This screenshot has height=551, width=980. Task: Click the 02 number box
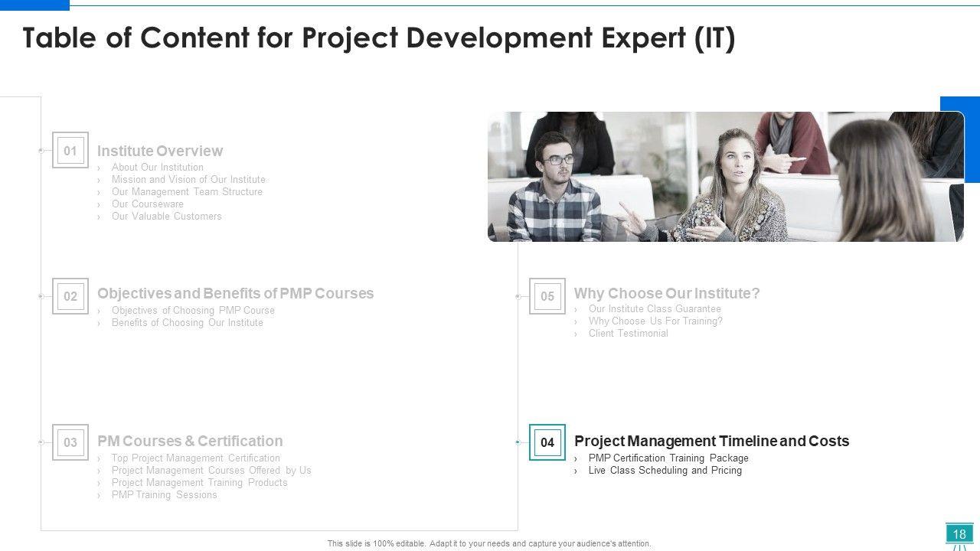[x=70, y=296]
